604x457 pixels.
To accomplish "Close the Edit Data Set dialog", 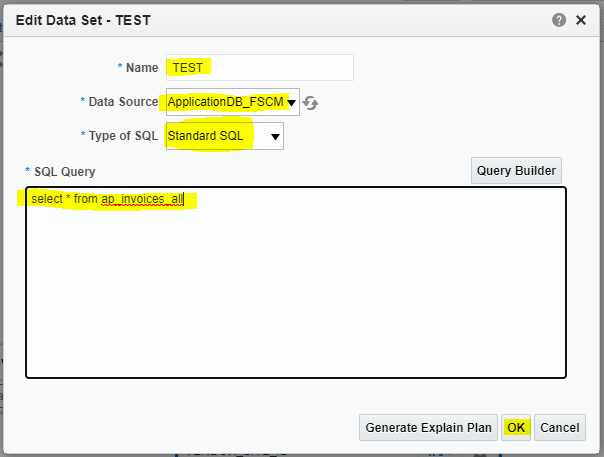I will (581, 20).
